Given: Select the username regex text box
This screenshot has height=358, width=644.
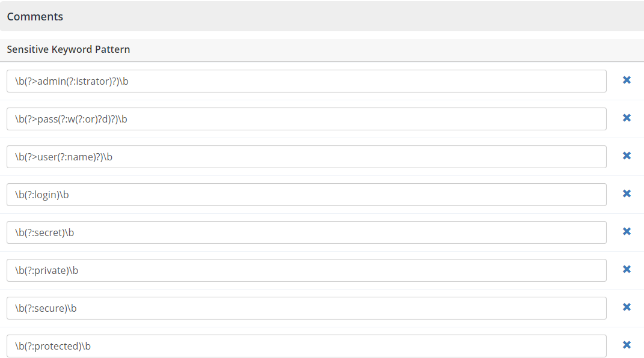Looking at the screenshot, I should click(307, 156).
